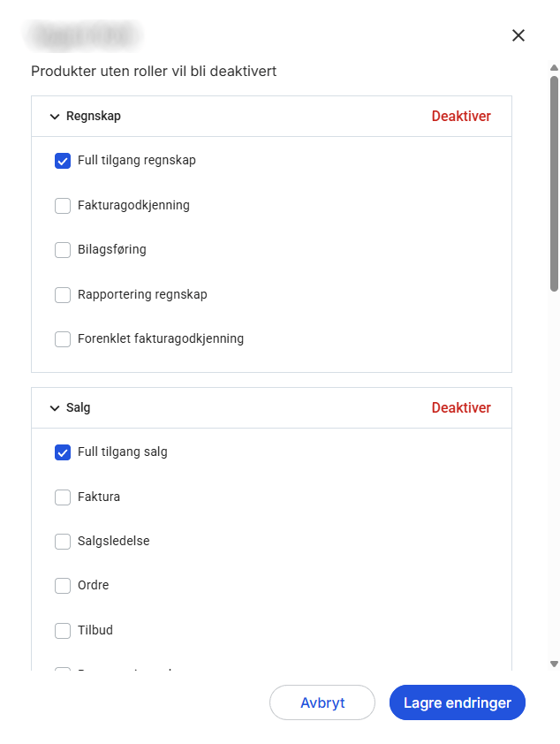560x744 pixels.
Task: Collapse the Regnskap section chevron
Action: (55, 117)
